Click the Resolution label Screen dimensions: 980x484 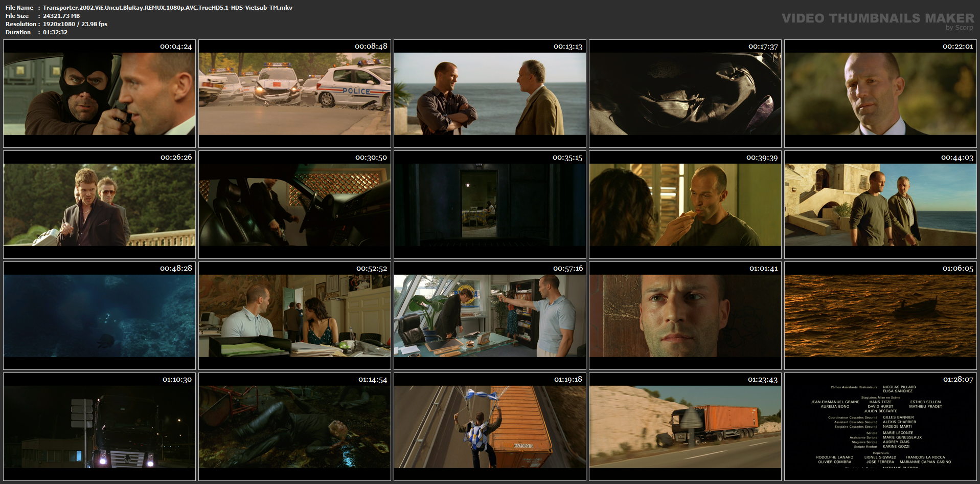pos(21,24)
